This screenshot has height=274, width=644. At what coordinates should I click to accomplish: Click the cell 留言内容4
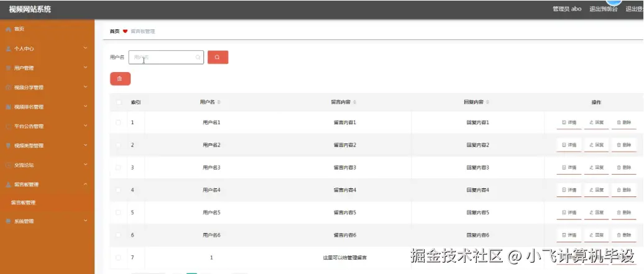(x=344, y=190)
